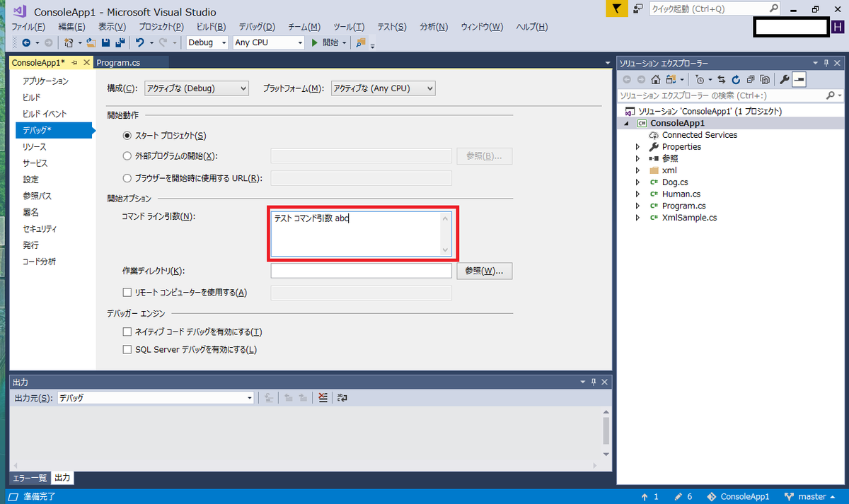The height and width of the screenshot is (504, 849).
Task: Select XmlSample.cs in Solution Explorer
Action: coord(689,218)
